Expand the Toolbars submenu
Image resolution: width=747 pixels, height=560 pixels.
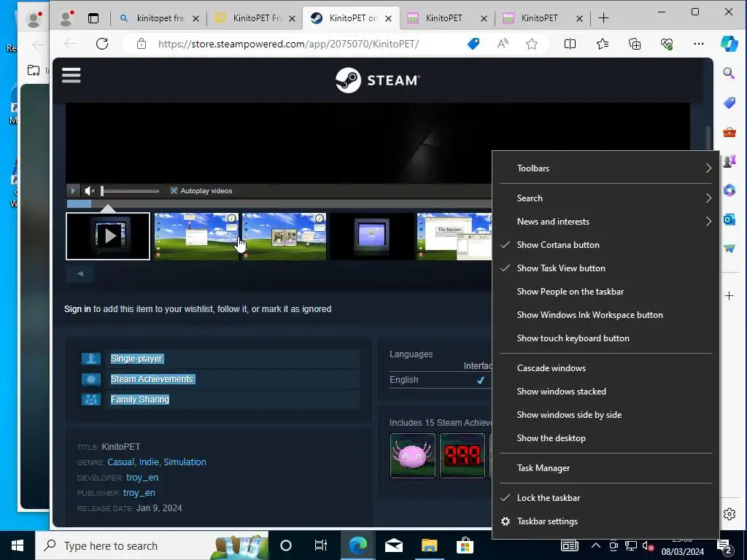pos(605,168)
